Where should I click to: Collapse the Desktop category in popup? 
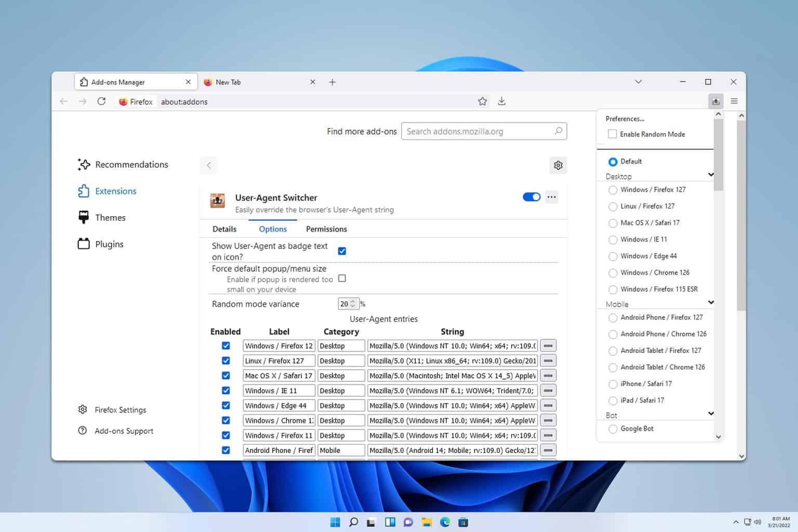click(x=711, y=175)
